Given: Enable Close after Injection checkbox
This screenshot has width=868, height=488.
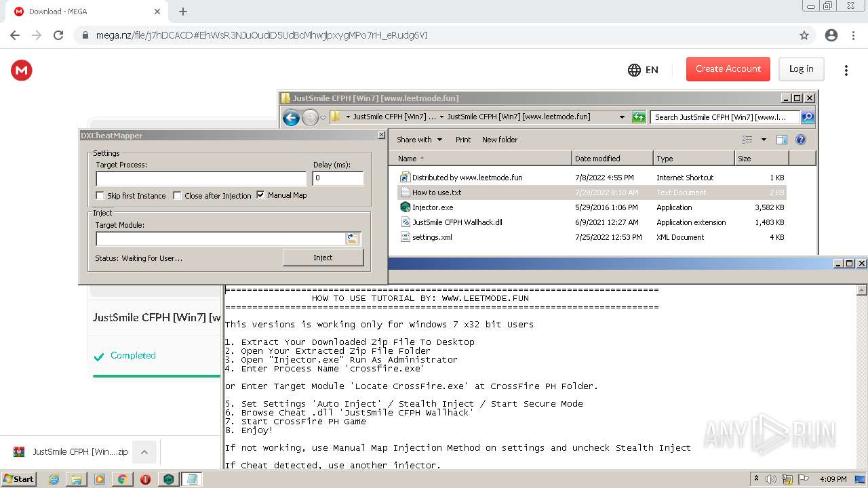Looking at the screenshot, I should click(x=178, y=196).
